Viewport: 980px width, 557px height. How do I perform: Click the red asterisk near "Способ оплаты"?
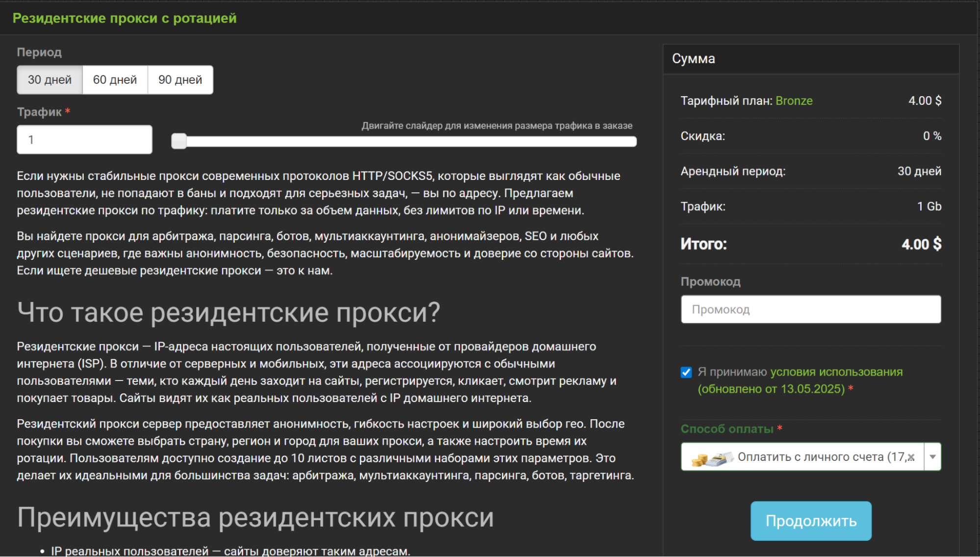pyautogui.click(x=779, y=428)
